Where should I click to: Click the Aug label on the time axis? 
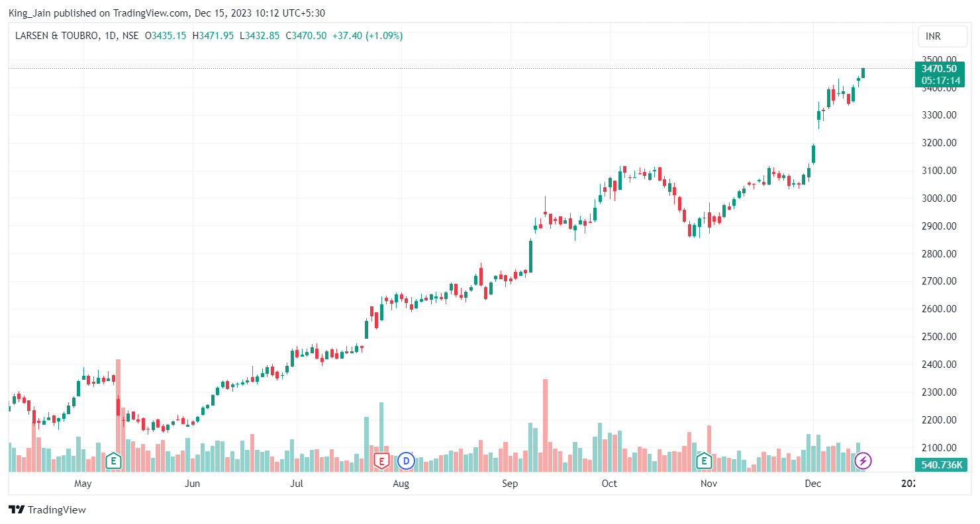point(401,484)
